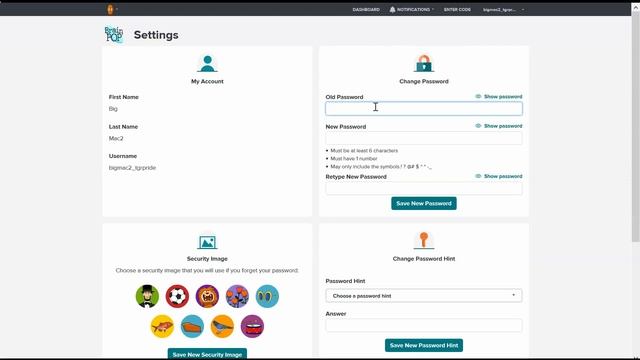Focus the password hint Answer field
The image size is (640, 360).
[424, 325]
